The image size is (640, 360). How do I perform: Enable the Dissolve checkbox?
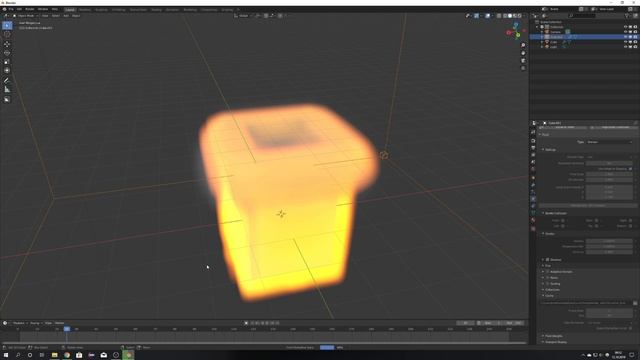coord(548,260)
